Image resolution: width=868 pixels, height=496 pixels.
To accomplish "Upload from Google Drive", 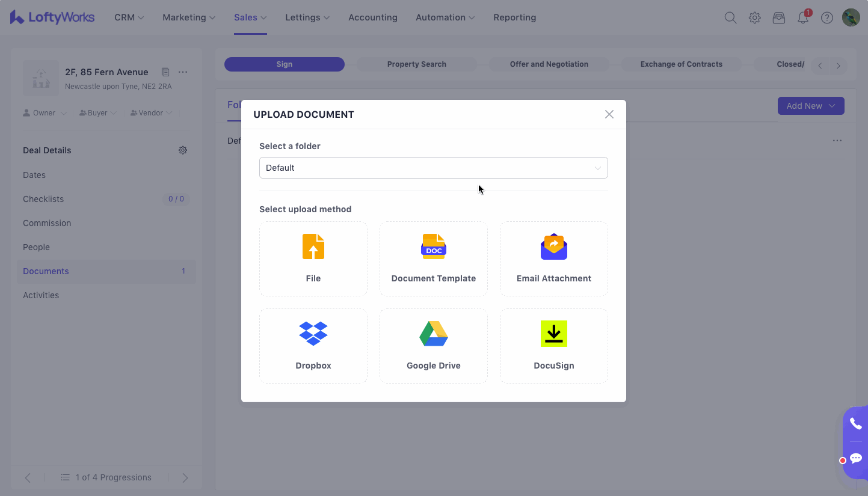I will click(x=433, y=346).
